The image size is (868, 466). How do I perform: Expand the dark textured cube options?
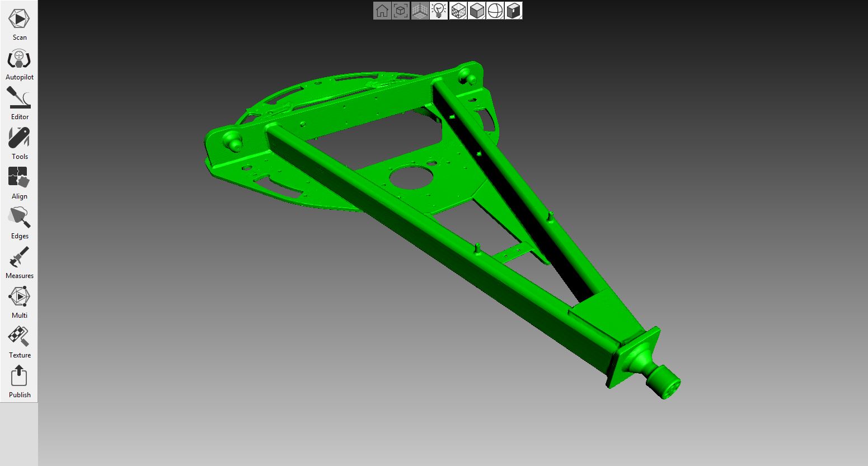(x=514, y=11)
